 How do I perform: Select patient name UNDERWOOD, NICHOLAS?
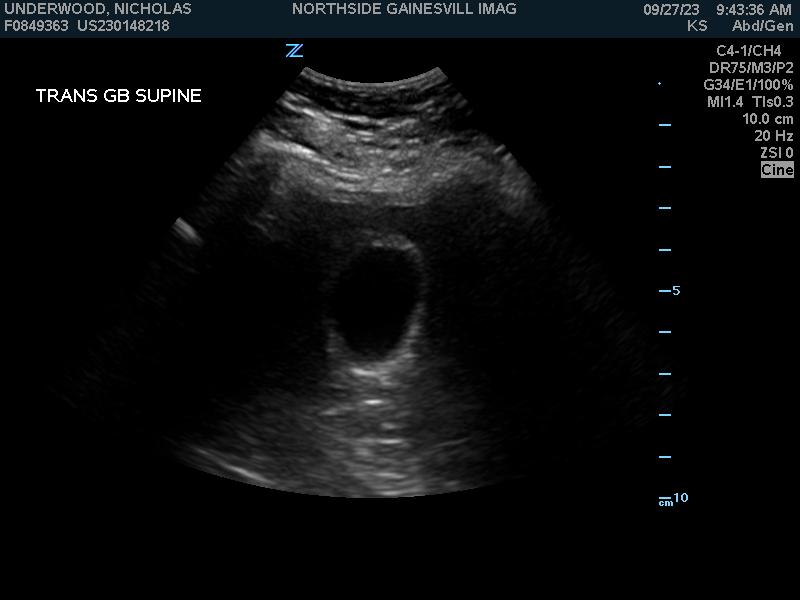tap(98, 9)
